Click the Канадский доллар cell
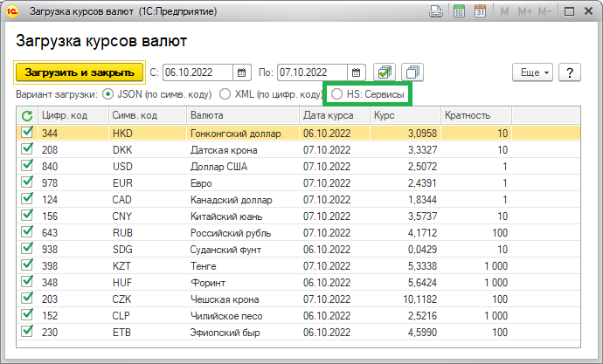Image resolution: width=603 pixels, height=364 pixels. 243,200
